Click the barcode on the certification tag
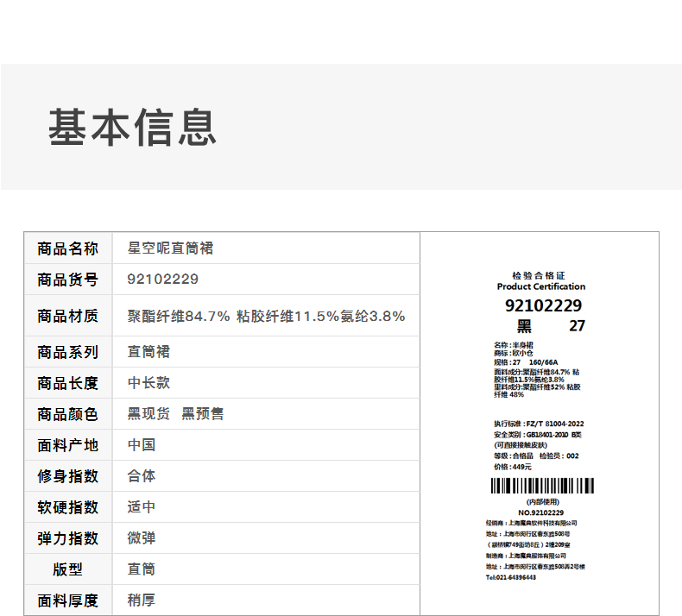Image resolution: width=682 pixels, height=616 pixels. (542, 486)
